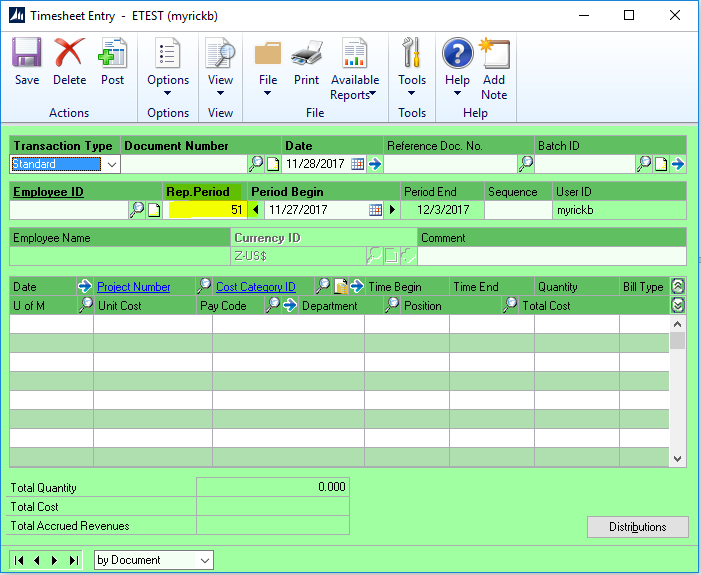701x575 pixels.
Task: Open Batch ID lookup magnifier
Action: coord(644,164)
